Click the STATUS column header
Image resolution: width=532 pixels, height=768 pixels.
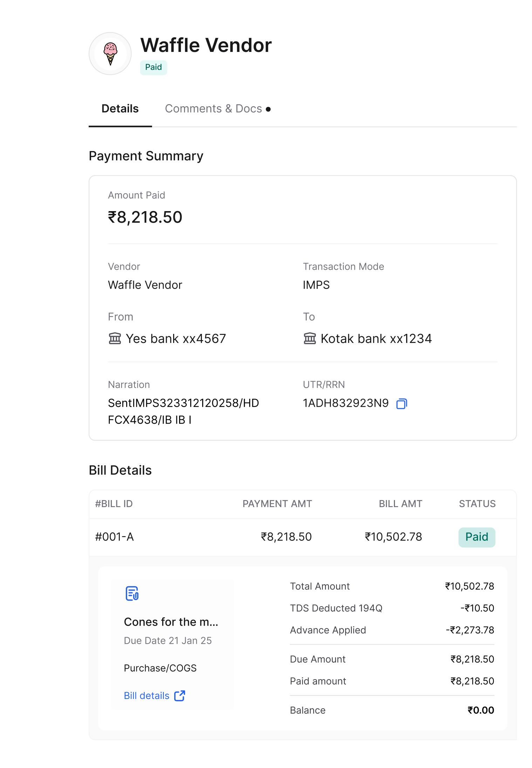click(477, 504)
